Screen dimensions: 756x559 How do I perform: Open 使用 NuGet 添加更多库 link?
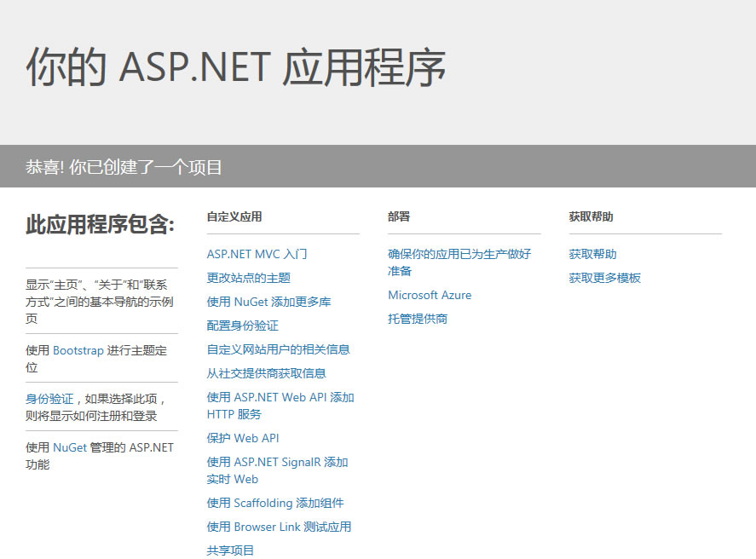[x=268, y=302]
